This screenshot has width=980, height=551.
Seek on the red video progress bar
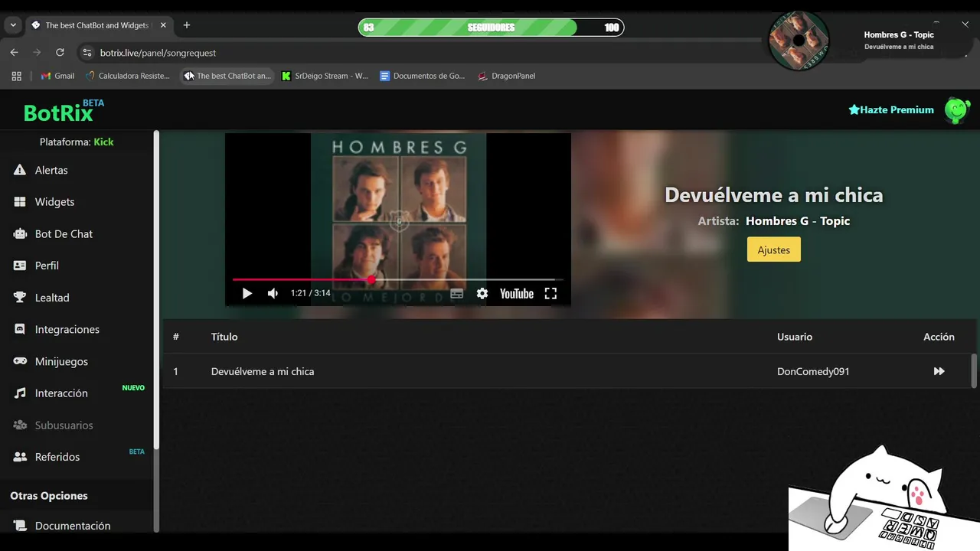(397, 279)
